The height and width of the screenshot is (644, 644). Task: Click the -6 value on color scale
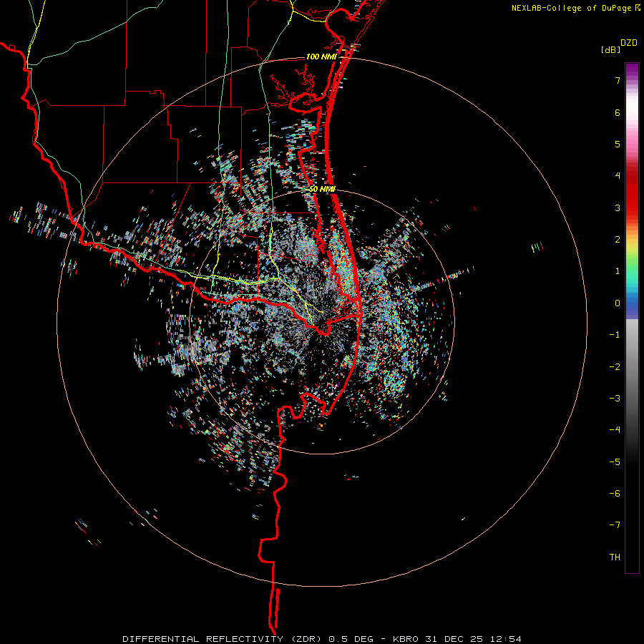coord(615,494)
